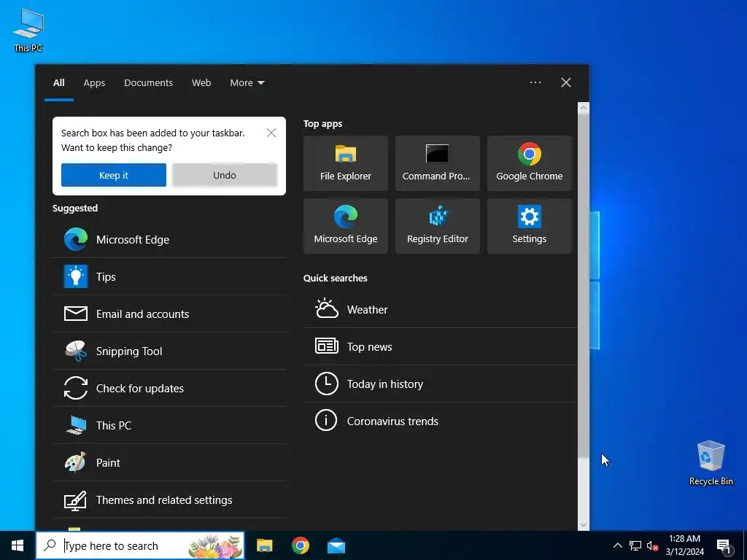Switch to the Apps tab

point(94,83)
